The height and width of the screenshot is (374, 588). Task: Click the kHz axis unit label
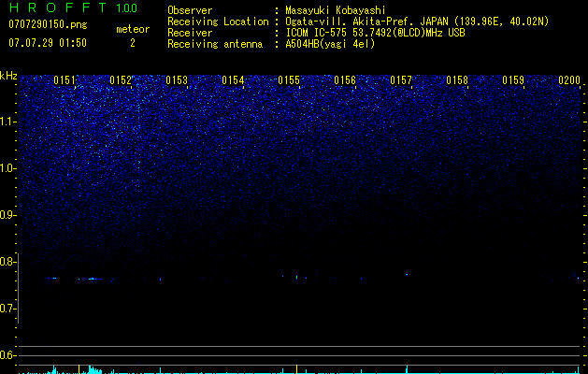[8, 76]
